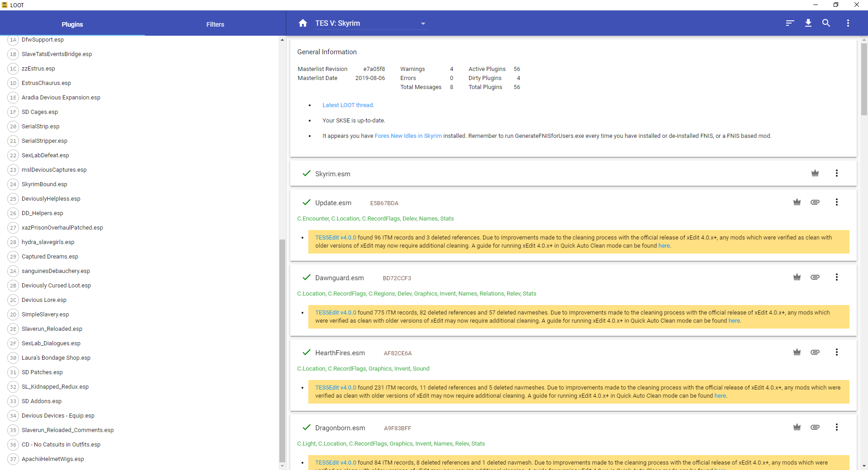This screenshot has width=868, height=470.
Task: Click the crown icon on HearthFires.esm card
Action: click(797, 352)
